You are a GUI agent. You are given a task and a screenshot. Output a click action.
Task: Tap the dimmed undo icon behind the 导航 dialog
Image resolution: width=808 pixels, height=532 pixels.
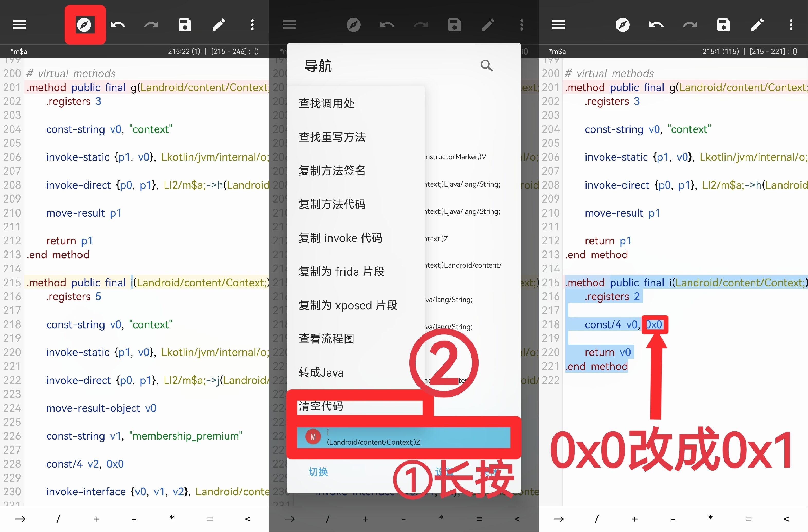(x=387, y=25)
